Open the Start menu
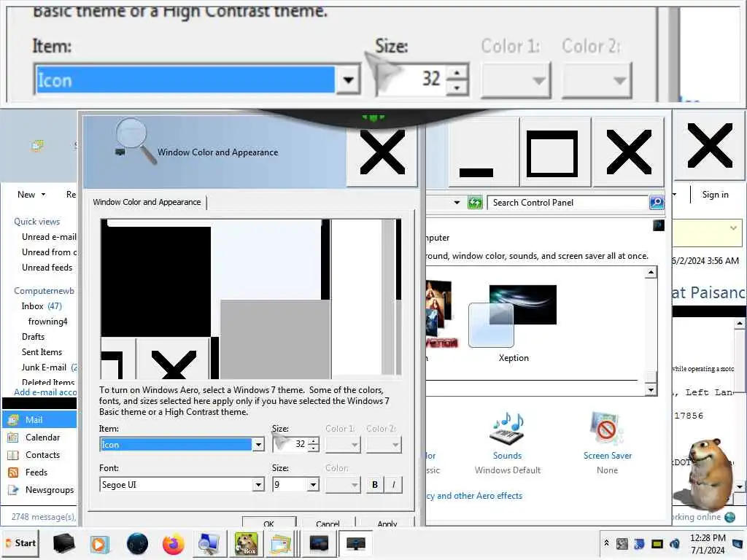This screenshot has height=560, width=747. [x=20, y=543]
